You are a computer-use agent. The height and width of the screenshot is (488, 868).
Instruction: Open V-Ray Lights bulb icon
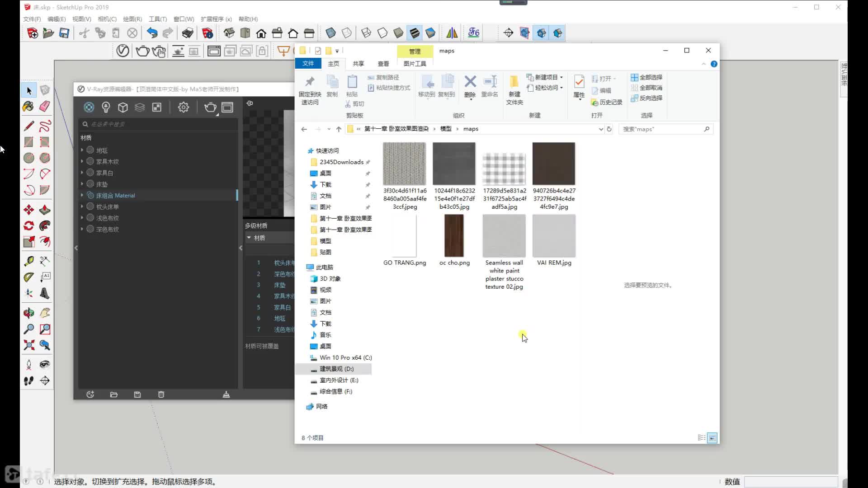(106, 107)
